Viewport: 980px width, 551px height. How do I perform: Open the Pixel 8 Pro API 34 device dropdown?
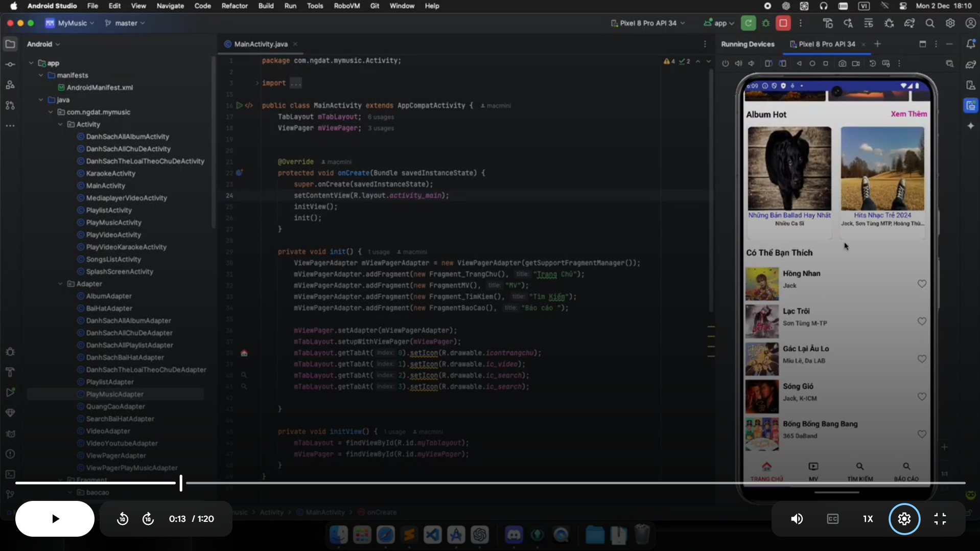(647, 23)
